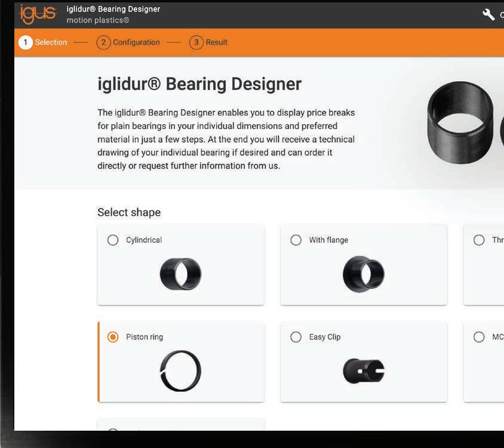Select the radio button beginning 'MC'
Viewport: 504px width, 448px height.
(x=479, y=337)
